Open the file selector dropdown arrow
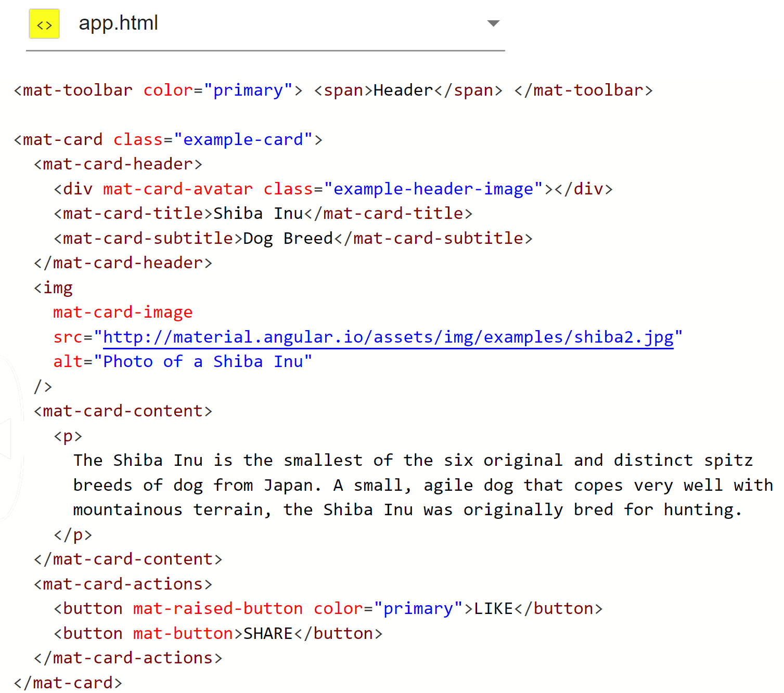784x693 pixels. point(493,23)
